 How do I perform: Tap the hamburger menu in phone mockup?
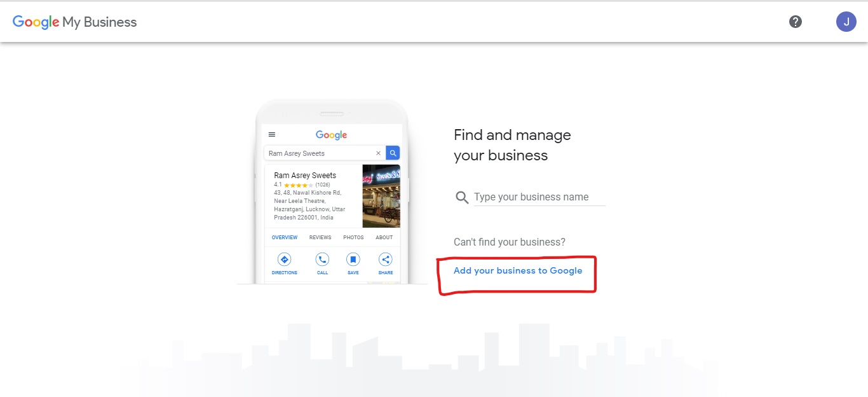tap(272, 135)
